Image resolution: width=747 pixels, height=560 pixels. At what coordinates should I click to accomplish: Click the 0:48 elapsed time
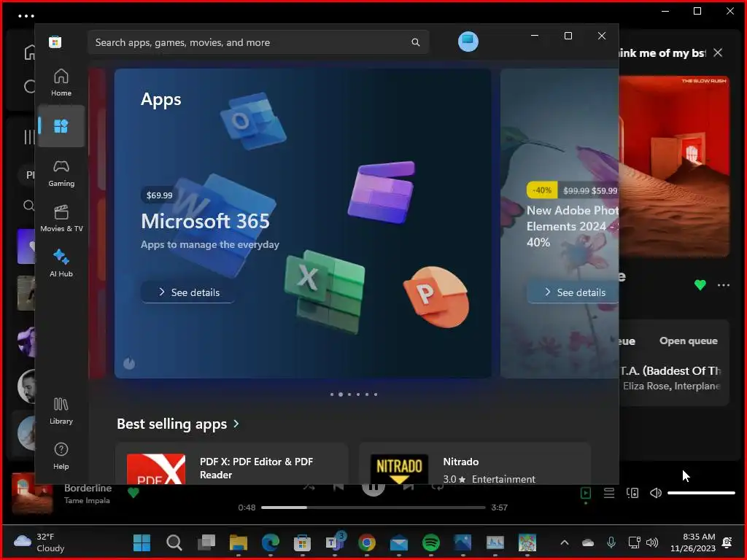[x=247, y=507]
